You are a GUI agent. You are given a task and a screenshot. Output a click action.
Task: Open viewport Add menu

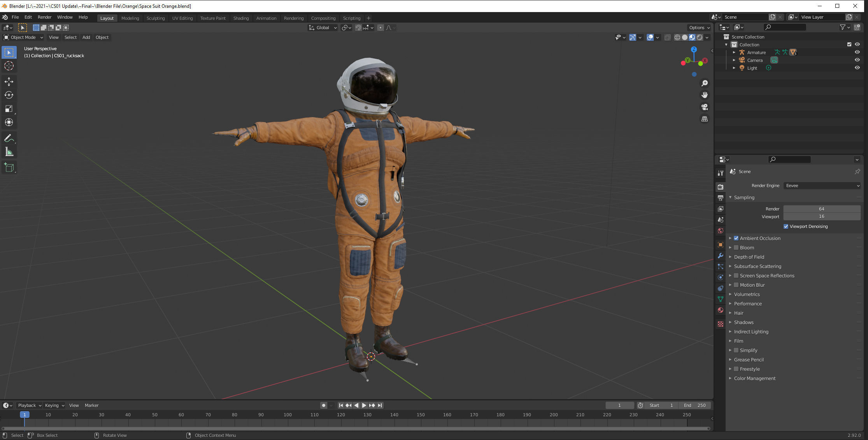86,37
